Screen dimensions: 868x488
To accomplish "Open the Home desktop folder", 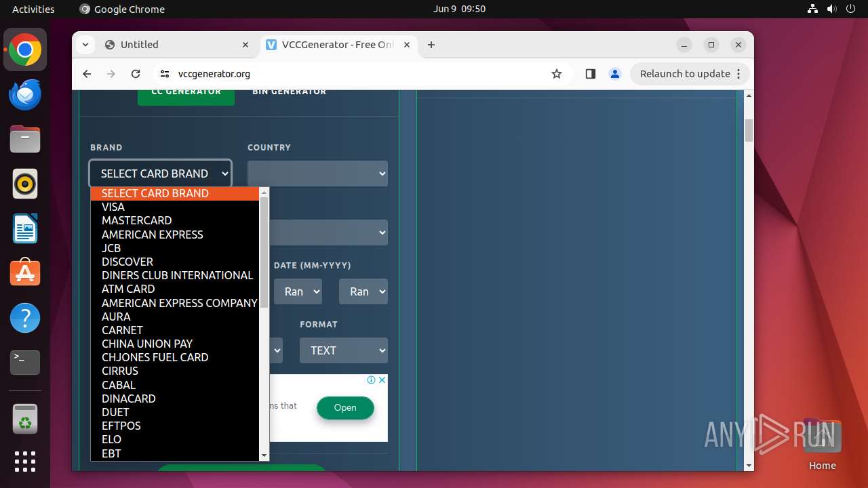I will tap(822, 444).
